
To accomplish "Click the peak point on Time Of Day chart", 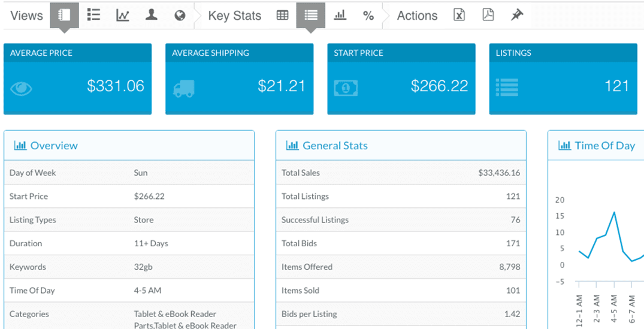I will pos(614,212).
